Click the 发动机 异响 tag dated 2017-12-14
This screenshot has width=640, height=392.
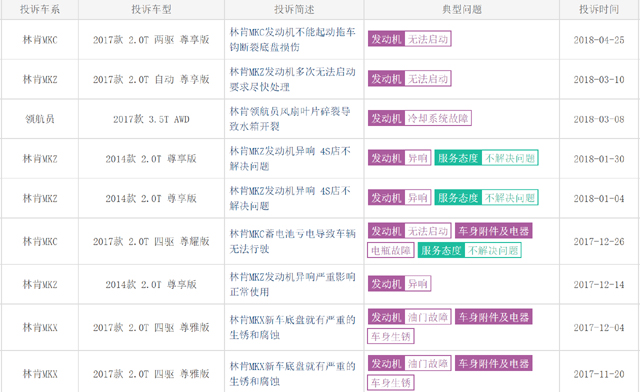(x=399, y=283)
